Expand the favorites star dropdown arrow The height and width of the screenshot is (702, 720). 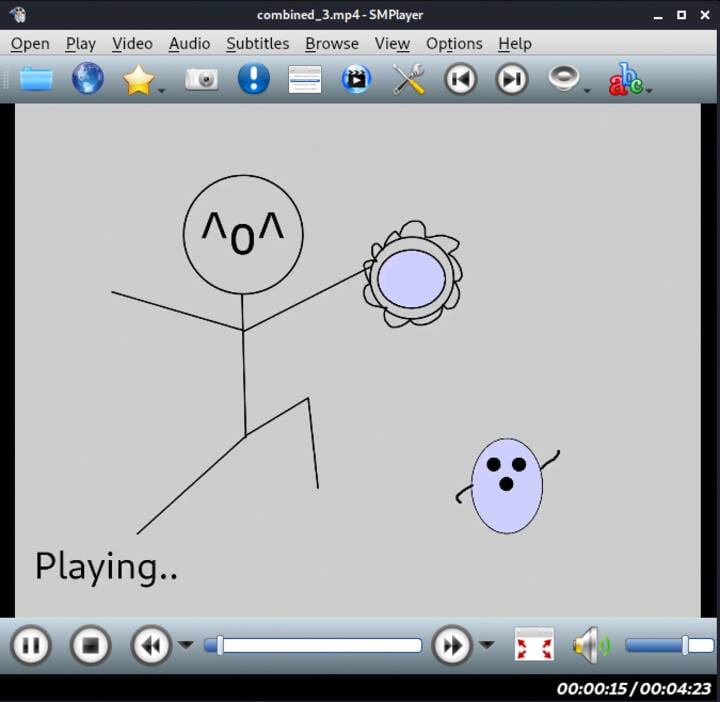161,91
